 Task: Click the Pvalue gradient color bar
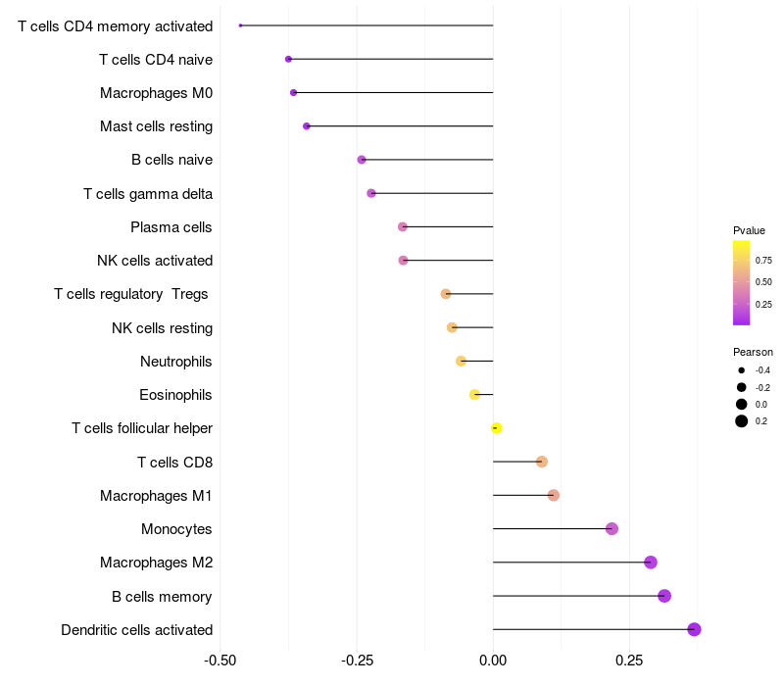pyautogui.click(x=742, y=282)
